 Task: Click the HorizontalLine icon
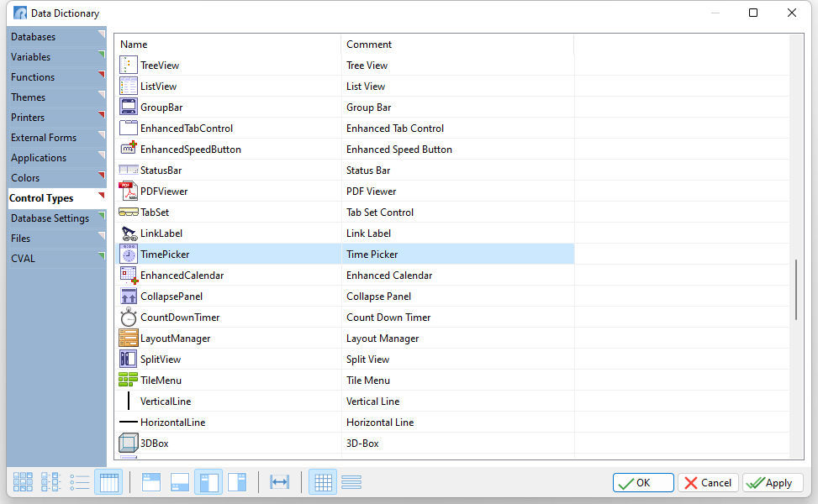click(x=129, y=422)
